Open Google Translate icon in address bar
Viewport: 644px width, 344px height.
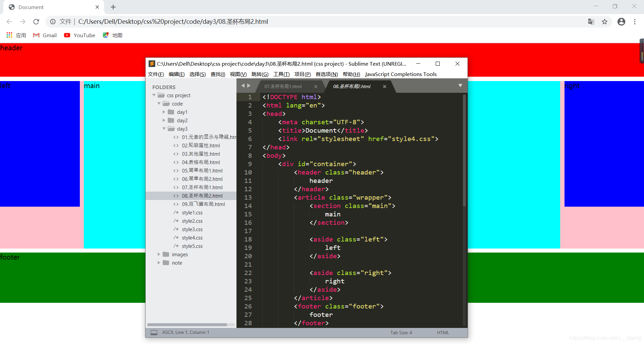click(x=591, y=22)
